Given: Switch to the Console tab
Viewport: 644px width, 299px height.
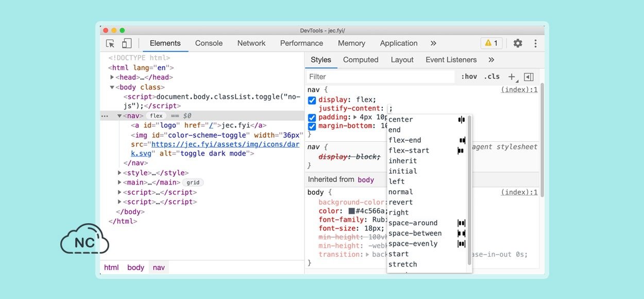Looking at the screenshot, I should (209, 43).
